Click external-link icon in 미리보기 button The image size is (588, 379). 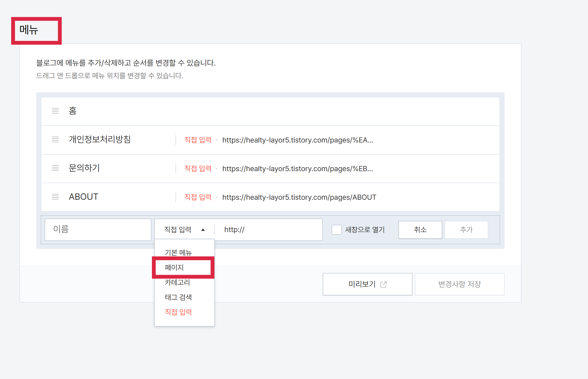tap(383, 284)
